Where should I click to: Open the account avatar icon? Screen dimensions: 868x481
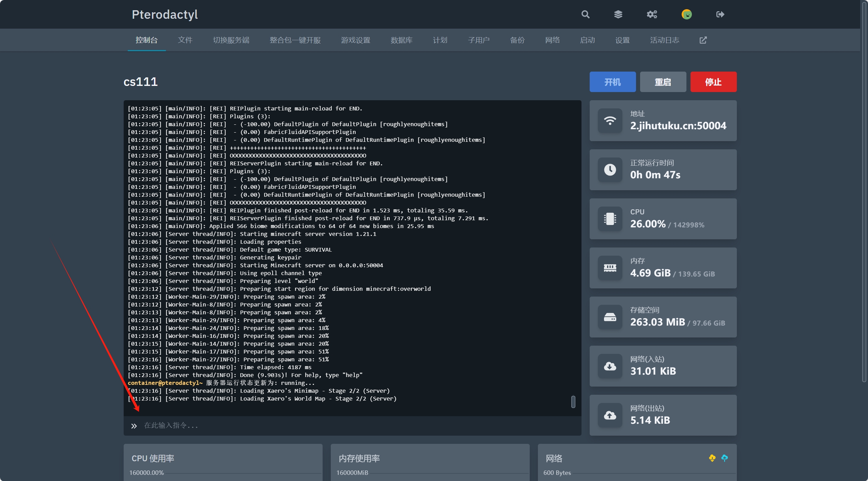click(x=686, y=14)
